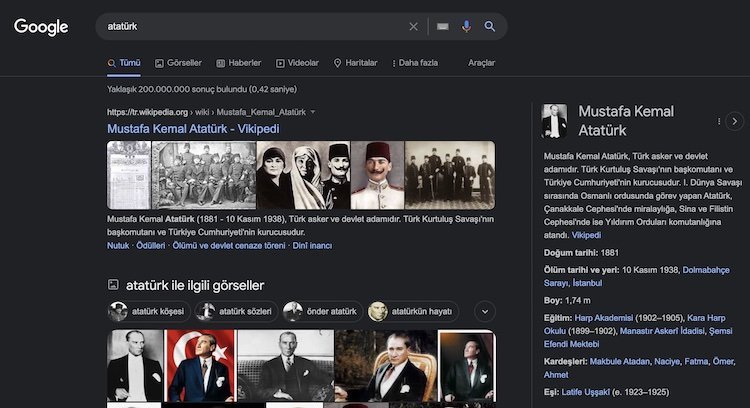Viewport: 750px width, 408px height.
Task: Open colorized portrait in wooden chair
Action: tap(386, 365)
